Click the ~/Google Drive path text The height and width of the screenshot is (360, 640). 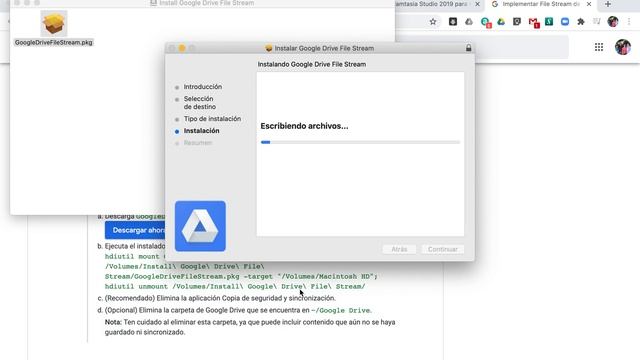pos(341,310)
